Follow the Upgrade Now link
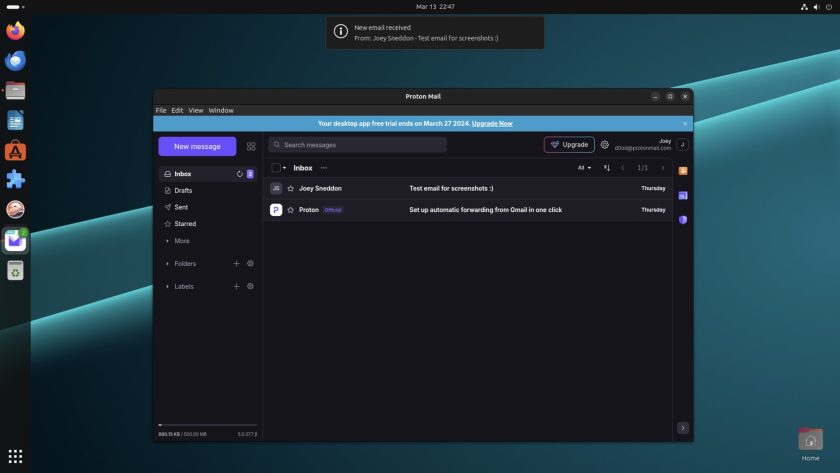This screenshot has height=473, width=840. click(492, 124)
